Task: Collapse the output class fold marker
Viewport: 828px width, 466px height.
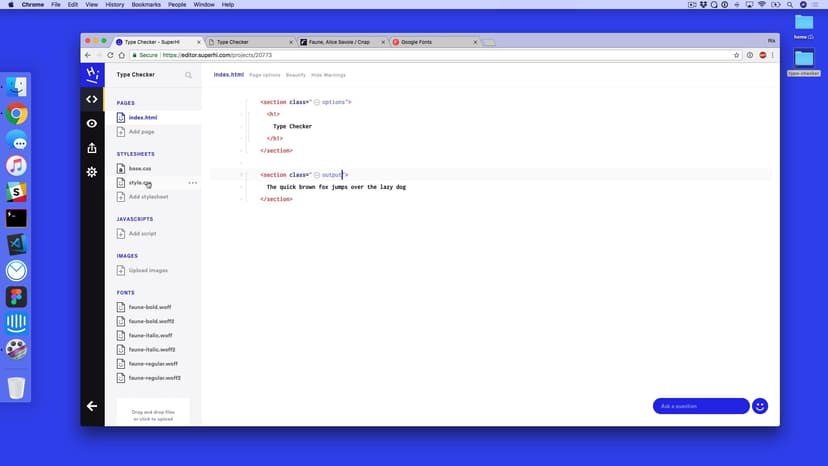Action: pos(317,175)
